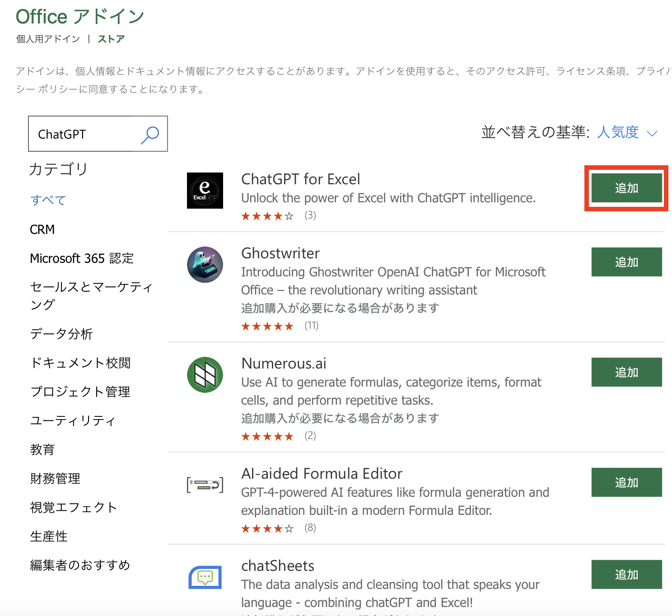Screen dimensions: 672x616
Task: Click the search magnifier icon
Action: click(149, 135)
